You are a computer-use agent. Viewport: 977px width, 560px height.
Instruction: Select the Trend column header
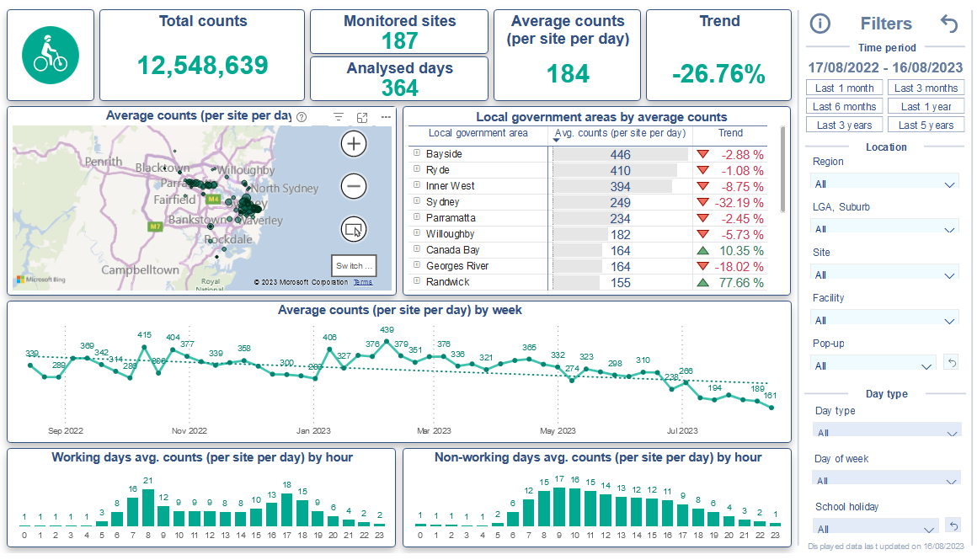coord(730,133)
